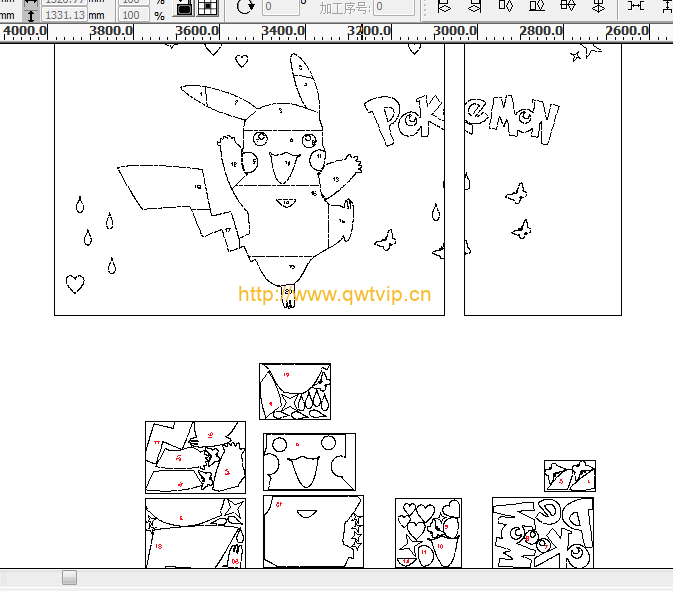Select the nested box filled with hearts

click(428, 533)
